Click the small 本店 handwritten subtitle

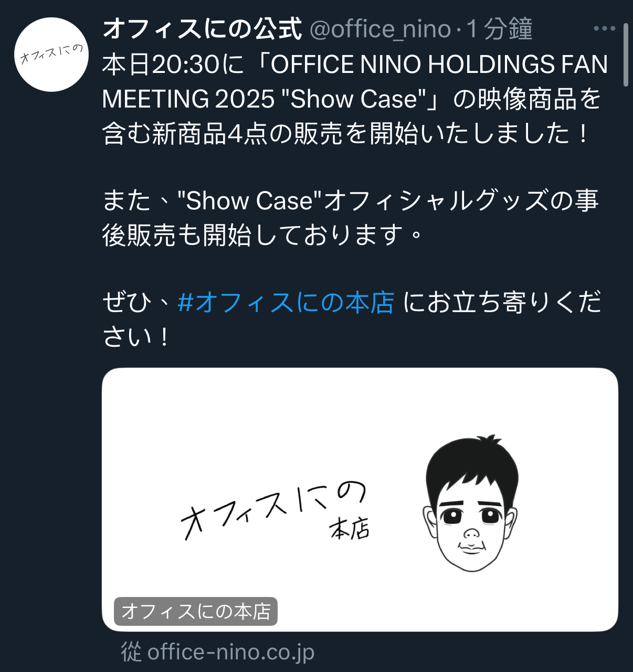(349, 529)
